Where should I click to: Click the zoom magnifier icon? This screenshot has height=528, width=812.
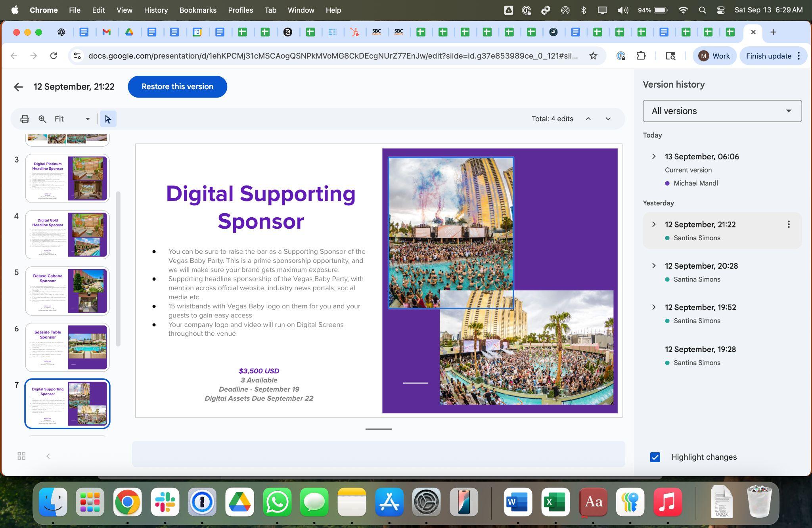(42, 119)
